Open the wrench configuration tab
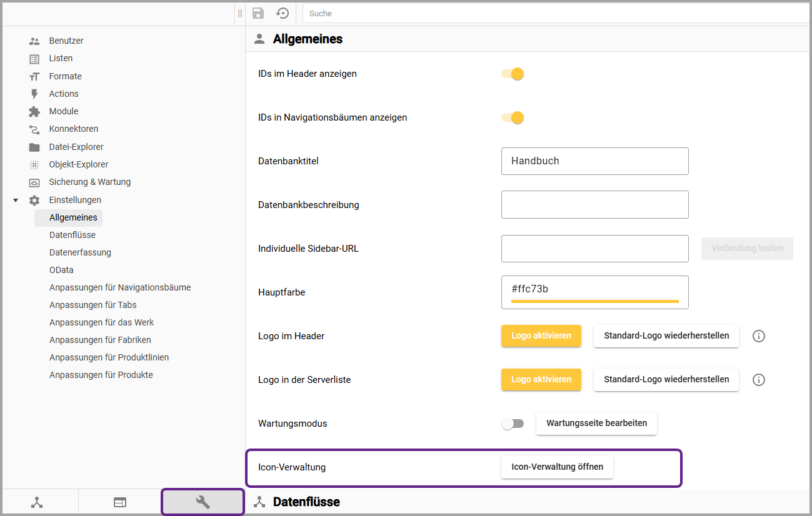 coord(203,502)
